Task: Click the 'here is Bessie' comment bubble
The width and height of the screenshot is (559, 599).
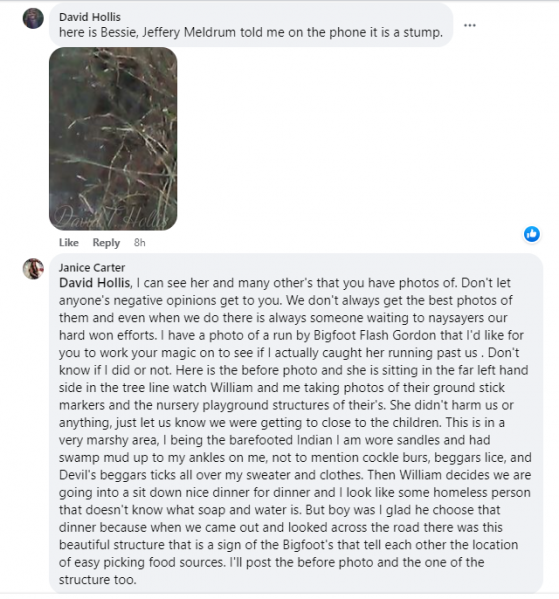Action: pos(251,24)
